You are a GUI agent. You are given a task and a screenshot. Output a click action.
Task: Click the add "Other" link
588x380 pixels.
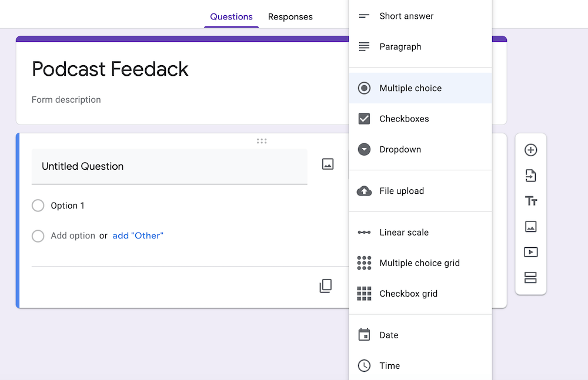(x=138, y=235)
